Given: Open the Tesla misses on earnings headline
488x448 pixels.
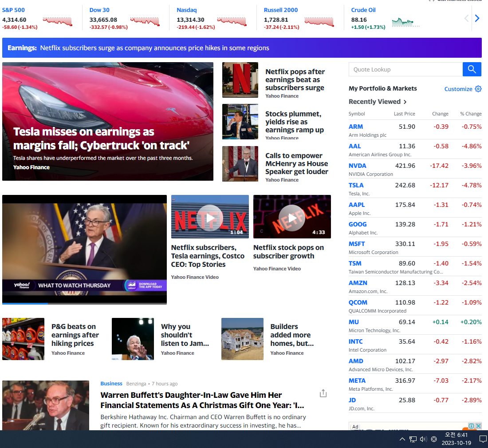Looking at the screenshot, I should 101,139.
